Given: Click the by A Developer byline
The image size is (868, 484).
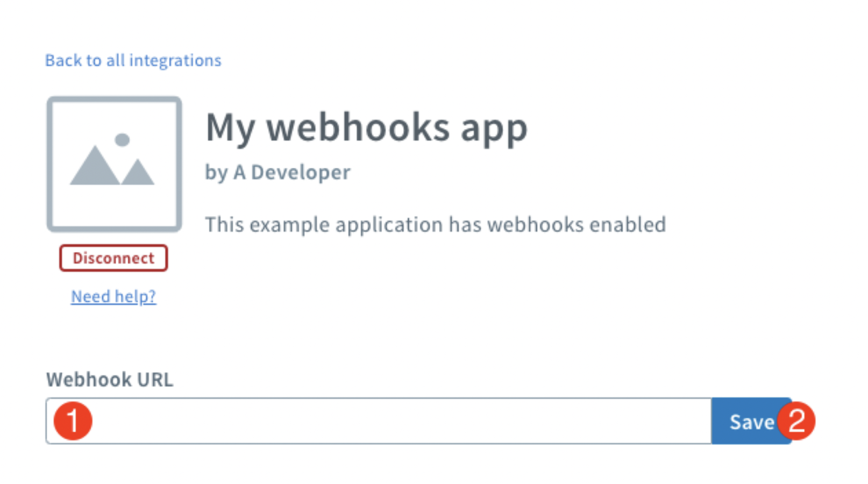Looking at the screenshot, I should pyautogui.click(x=277, y=172).
